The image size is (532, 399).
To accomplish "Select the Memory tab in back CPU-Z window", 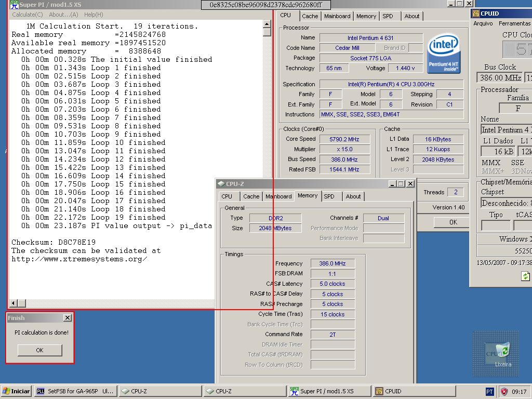I will tap(366, 16).
